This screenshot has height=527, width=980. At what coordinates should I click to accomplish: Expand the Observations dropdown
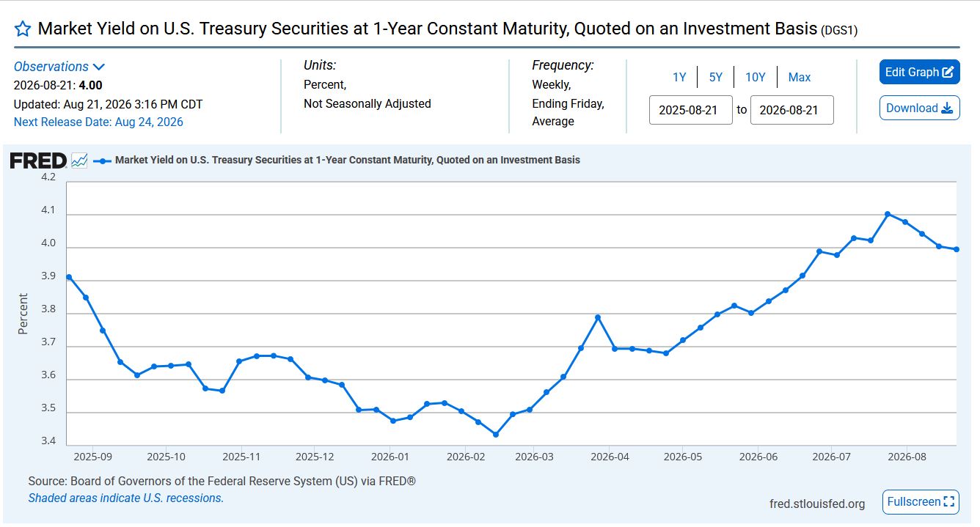[x=59, y=67]
